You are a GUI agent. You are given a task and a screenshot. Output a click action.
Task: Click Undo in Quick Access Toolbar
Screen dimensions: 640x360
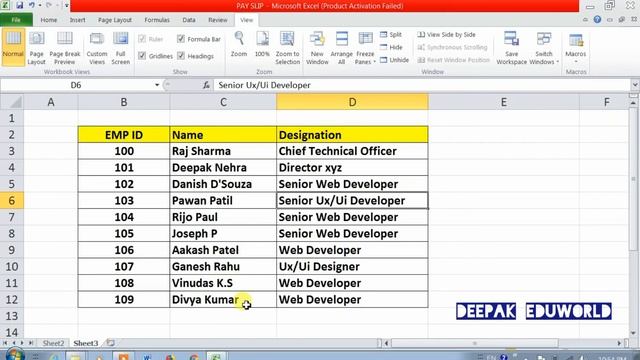pos(31,5)
